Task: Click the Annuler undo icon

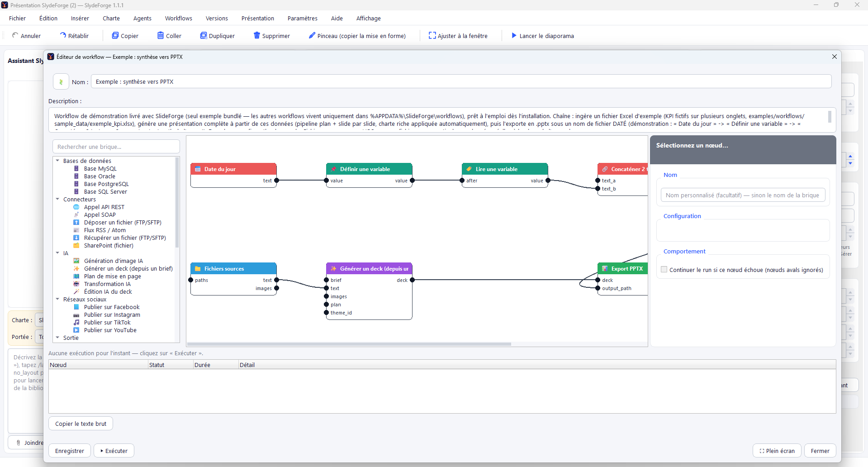Action: [15, 35]
